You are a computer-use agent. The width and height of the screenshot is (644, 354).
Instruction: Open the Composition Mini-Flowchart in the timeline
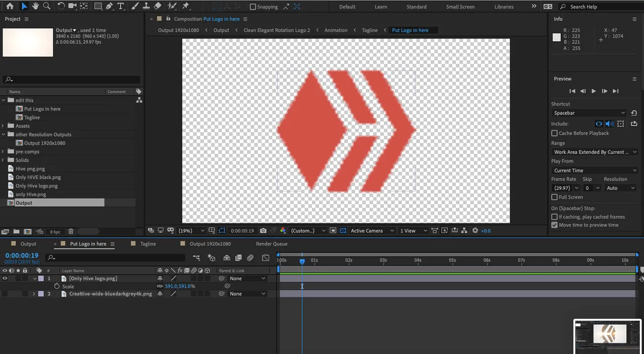coord(196,258)
